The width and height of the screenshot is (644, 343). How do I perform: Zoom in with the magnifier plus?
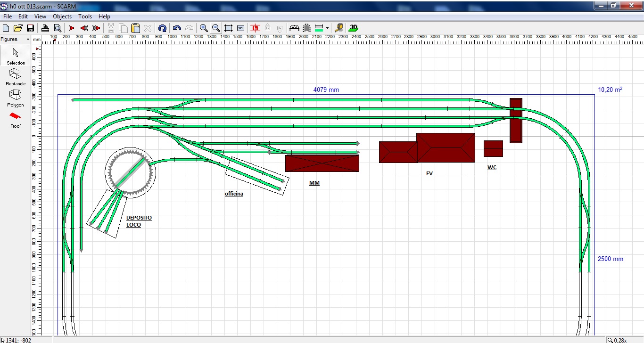click(x=204, y=28)
